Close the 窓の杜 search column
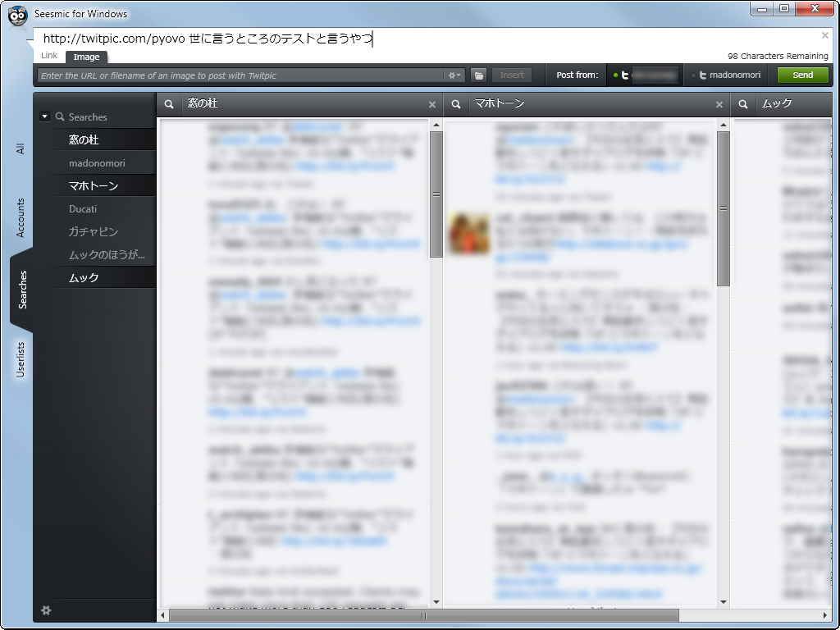Image resolution: width=840 pixels, height=630 pixels. pos(432,105)
